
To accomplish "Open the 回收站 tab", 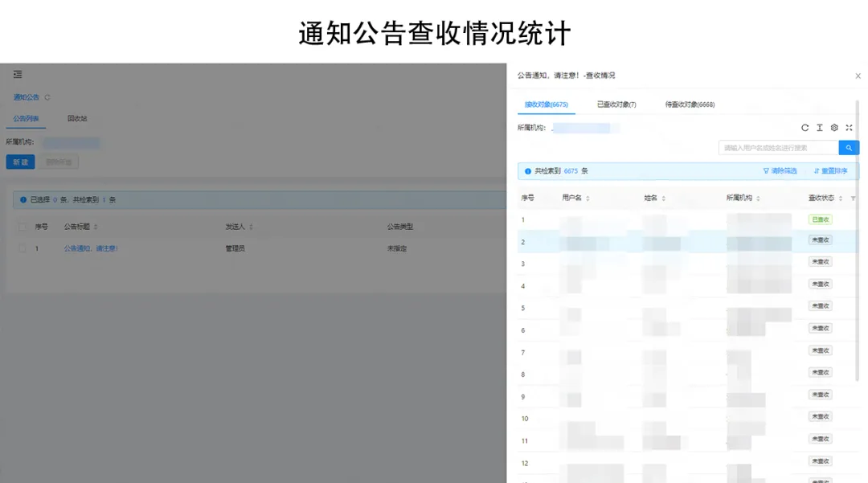I will [76, 118].
